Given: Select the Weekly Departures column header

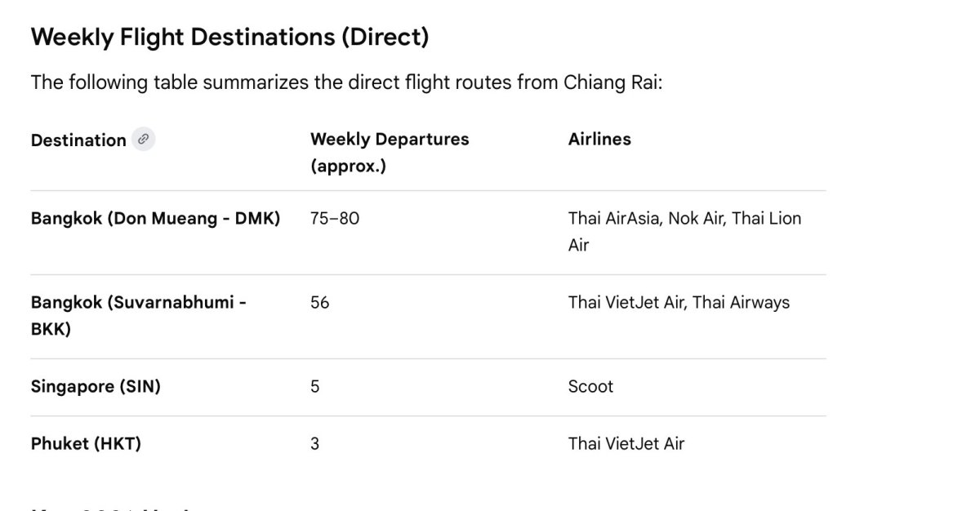Looking at the screenshot, I should point(390,152).
